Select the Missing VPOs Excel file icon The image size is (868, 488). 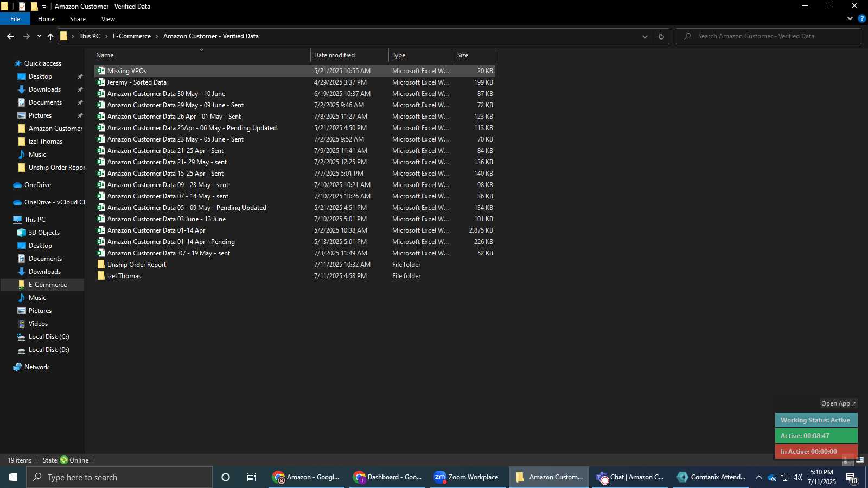[x=101, y=71]
